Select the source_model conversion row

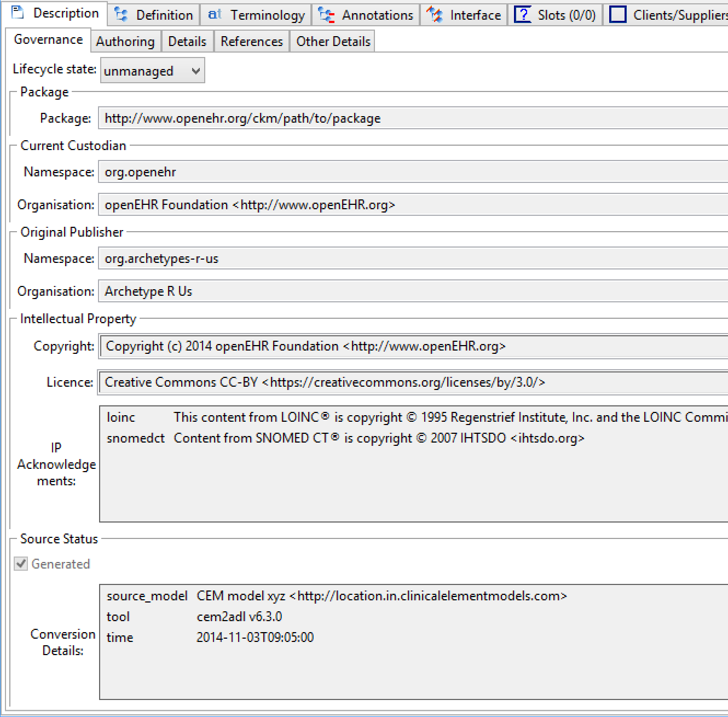click(414, 596)
